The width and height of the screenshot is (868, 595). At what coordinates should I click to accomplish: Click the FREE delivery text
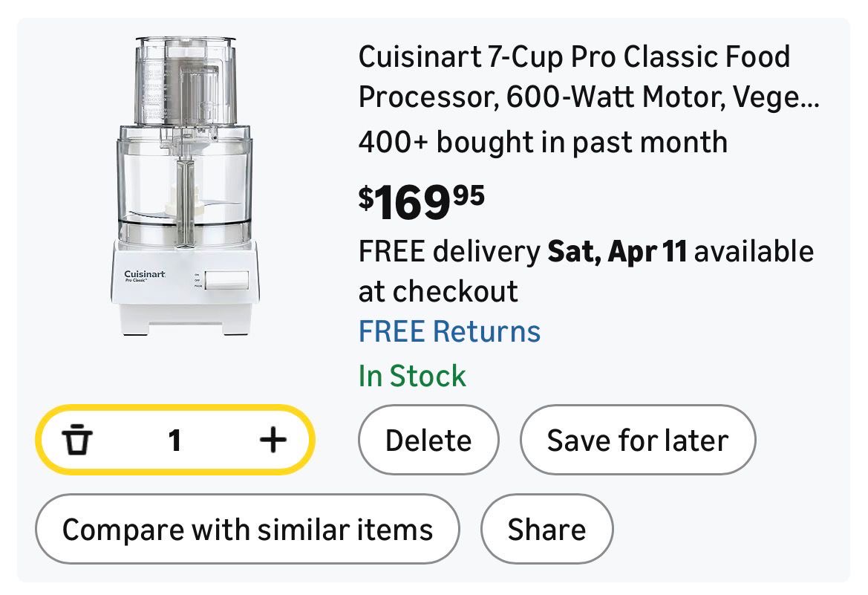pyautogui.click(x=449, y=252)
